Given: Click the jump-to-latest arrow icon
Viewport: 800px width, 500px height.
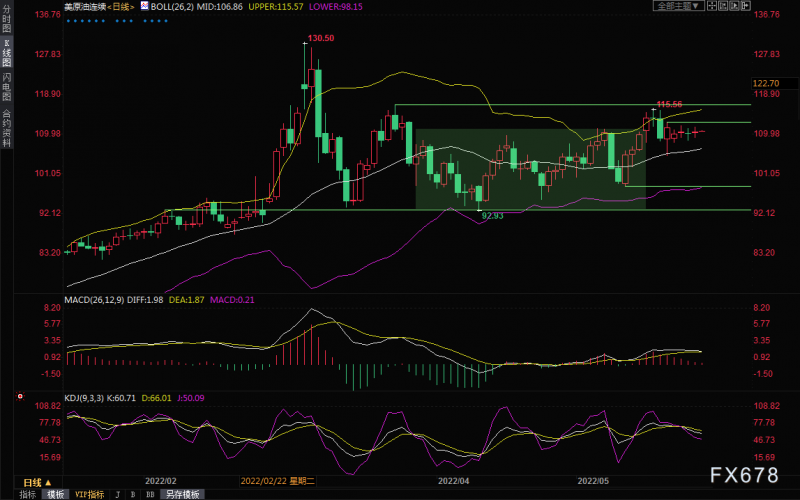Looking at the screenshot, I should coord(745,6).
